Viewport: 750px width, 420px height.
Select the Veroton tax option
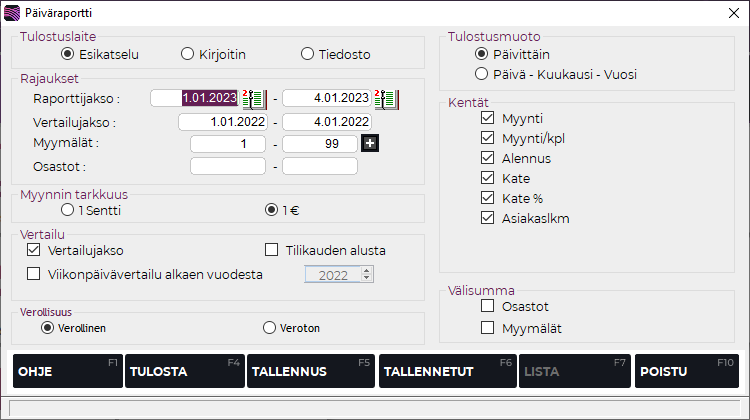269,327
